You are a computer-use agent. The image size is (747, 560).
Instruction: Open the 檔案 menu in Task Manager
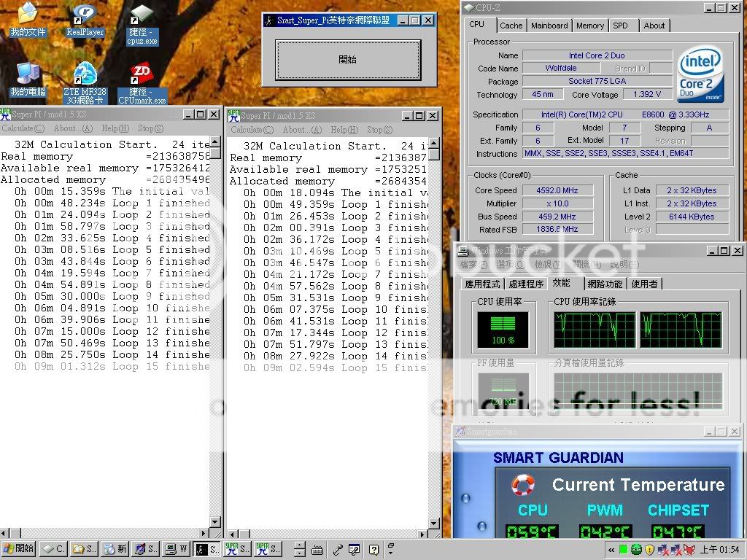point(473,265)
